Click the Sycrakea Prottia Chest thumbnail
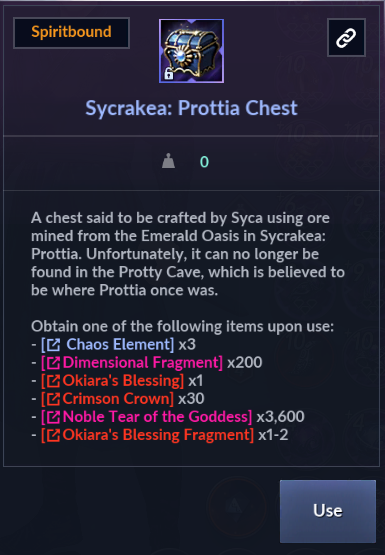Viewport: 385px width, 555px height. (191, 51)
